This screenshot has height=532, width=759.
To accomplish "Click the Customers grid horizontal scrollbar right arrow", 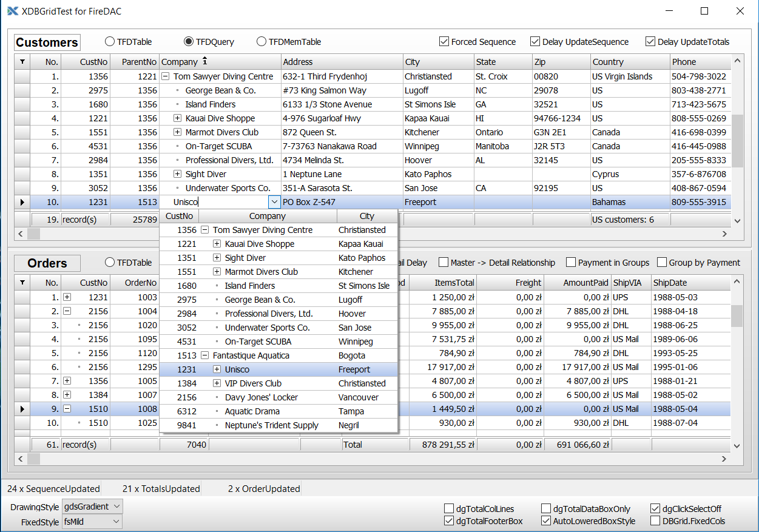I will pyautogui.click(x=724, y=234).
